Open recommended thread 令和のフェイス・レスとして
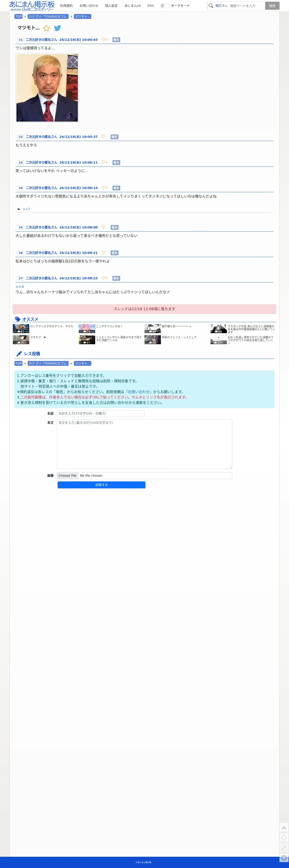This screenshot has width=289, height=868. click(x=179, y=337)
